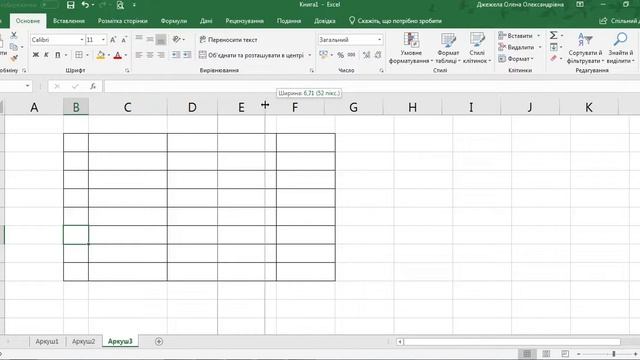
Task: Open Знайти й виділити magnifier menu
Action: (x=620, y=48)
